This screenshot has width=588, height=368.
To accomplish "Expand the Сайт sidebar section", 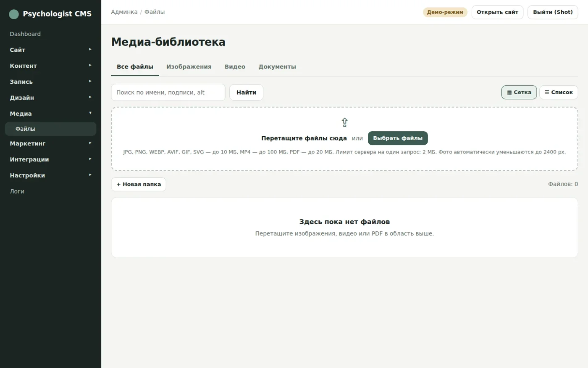I will [50, 50].
